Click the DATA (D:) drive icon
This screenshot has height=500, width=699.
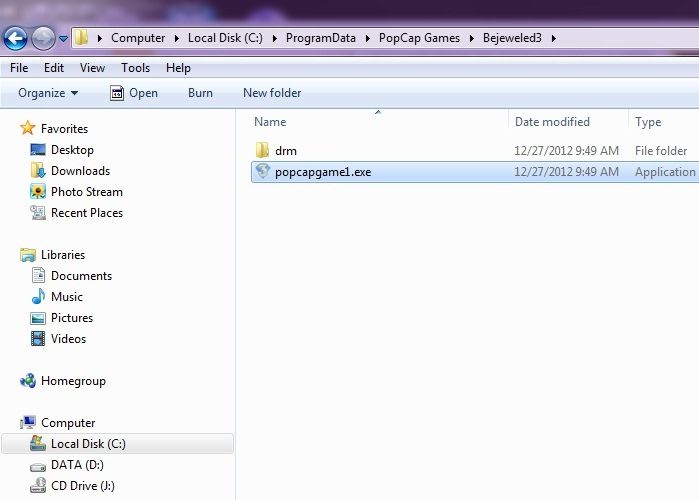click(38, 467)
